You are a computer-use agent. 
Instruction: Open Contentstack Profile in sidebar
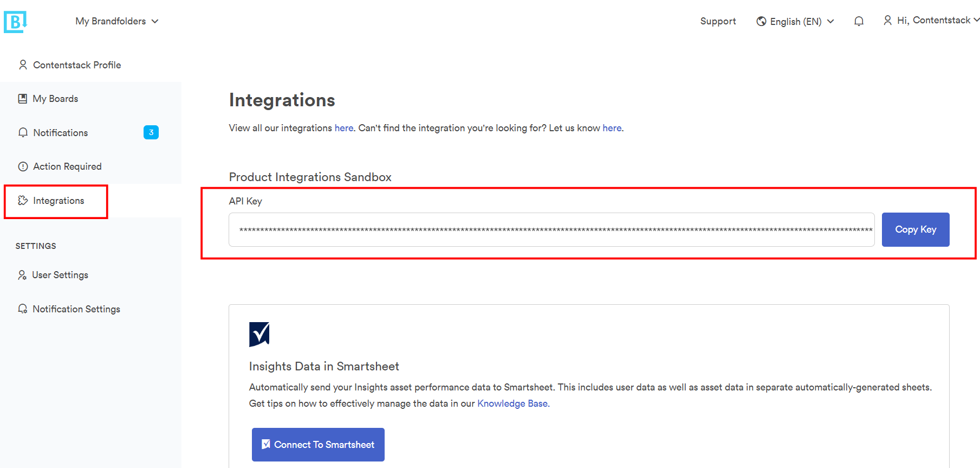click(x=77, y=65)
